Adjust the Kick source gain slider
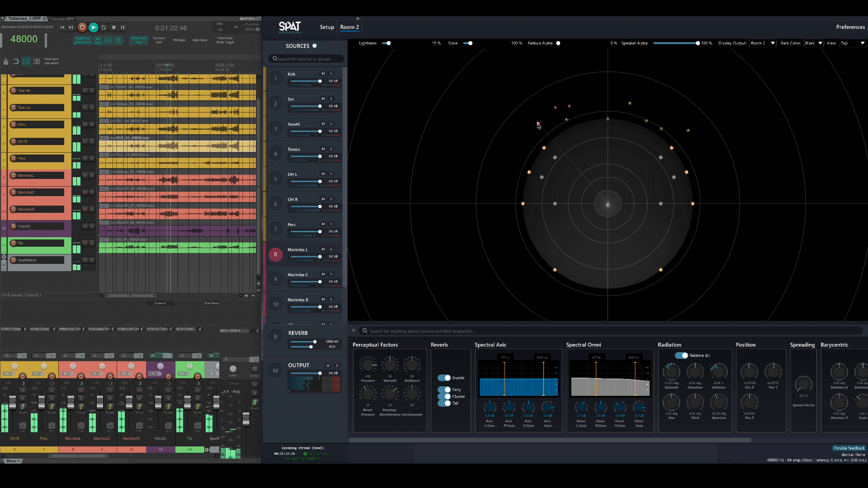 pos(320,81)
